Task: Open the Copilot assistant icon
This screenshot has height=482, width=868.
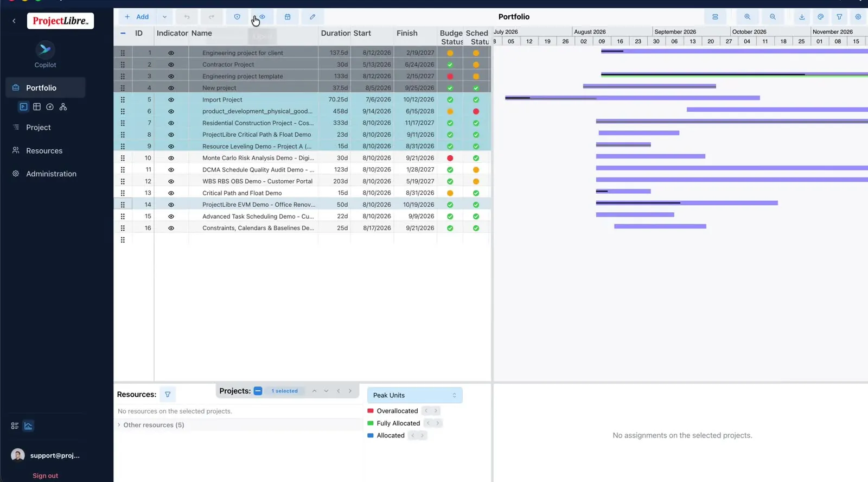Action: pyautogui.click(x=45, y=50)
